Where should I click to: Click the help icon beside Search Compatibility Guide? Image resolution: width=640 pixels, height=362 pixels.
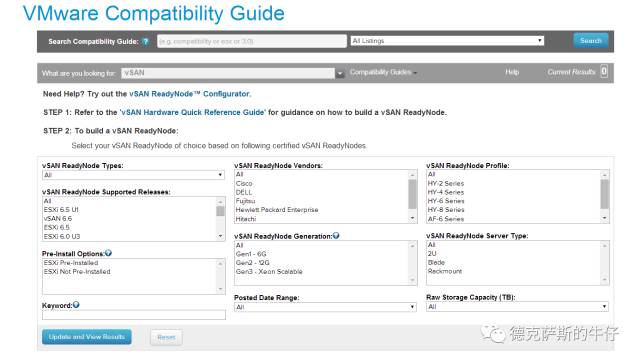pos(145,42)
